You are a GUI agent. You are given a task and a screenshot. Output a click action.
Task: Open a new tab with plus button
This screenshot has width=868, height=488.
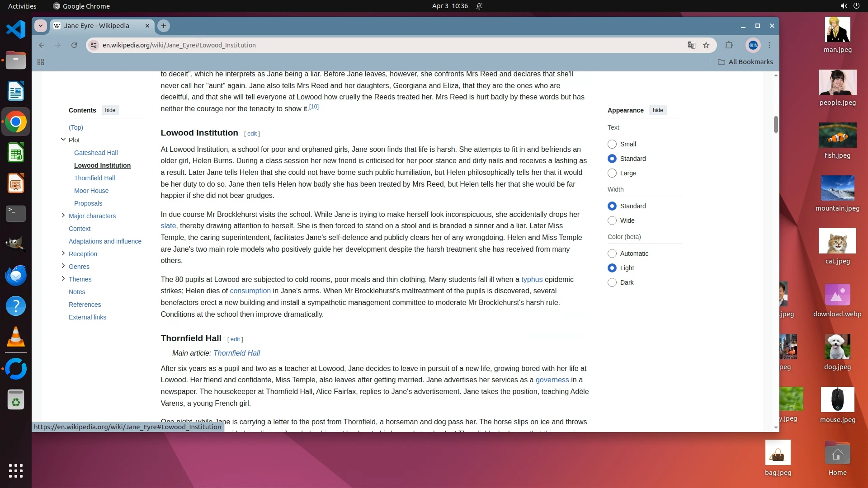[x=164, y=26]
